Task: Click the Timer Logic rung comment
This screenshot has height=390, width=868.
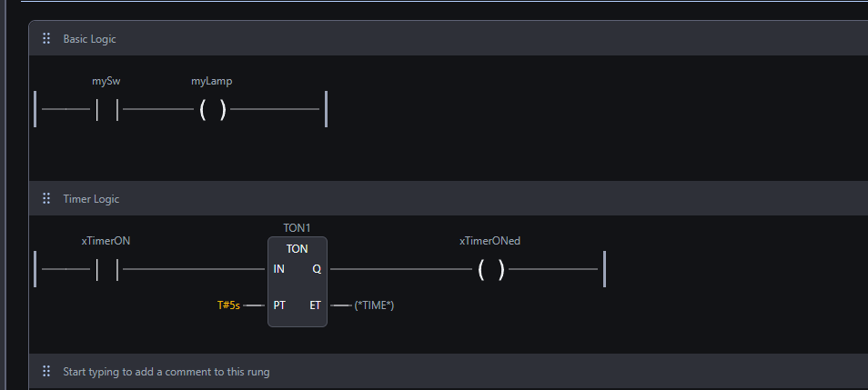Action: click(91, 198)
